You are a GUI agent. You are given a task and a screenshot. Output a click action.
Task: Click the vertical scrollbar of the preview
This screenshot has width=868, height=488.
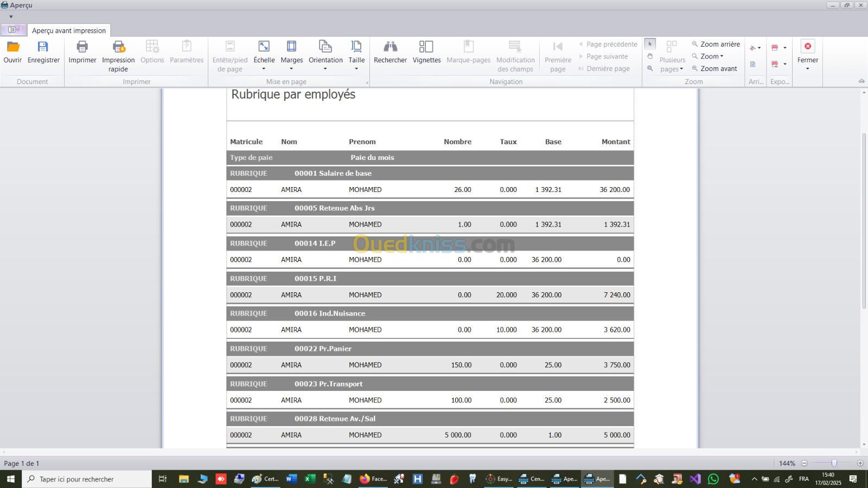tap(864, 217)
